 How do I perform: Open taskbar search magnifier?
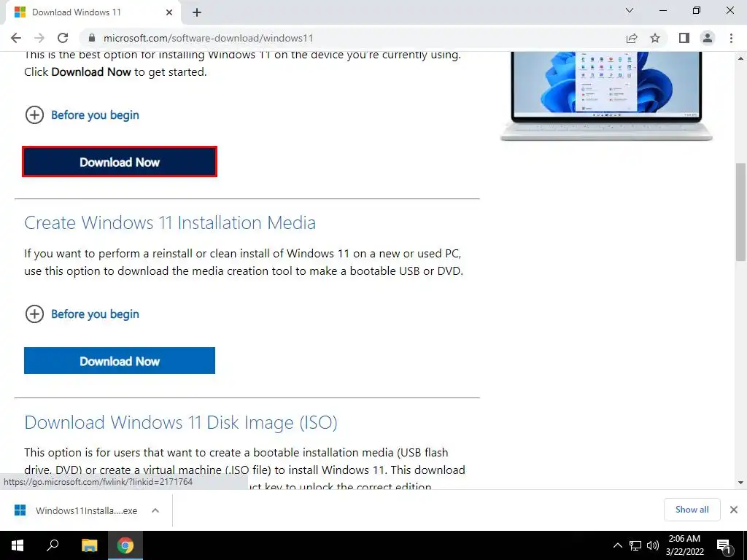click(x=53, y=545)
